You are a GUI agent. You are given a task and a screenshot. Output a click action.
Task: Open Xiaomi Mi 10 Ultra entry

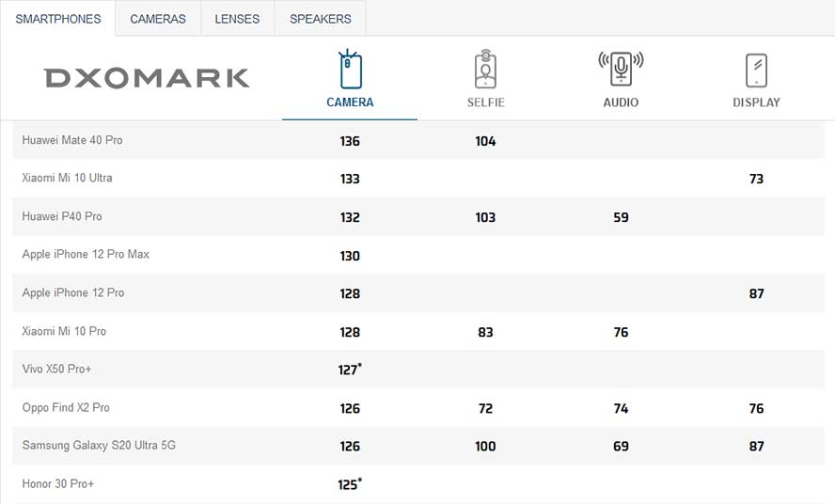[67, 178]
